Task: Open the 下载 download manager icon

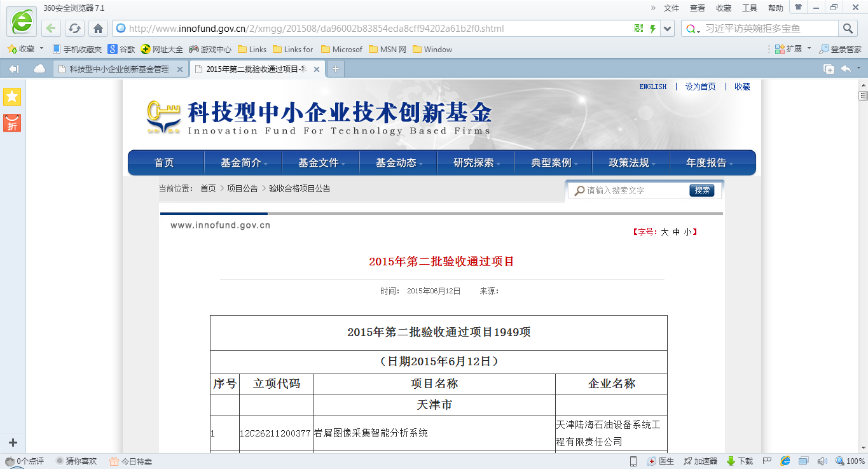Action: point(740,461)
